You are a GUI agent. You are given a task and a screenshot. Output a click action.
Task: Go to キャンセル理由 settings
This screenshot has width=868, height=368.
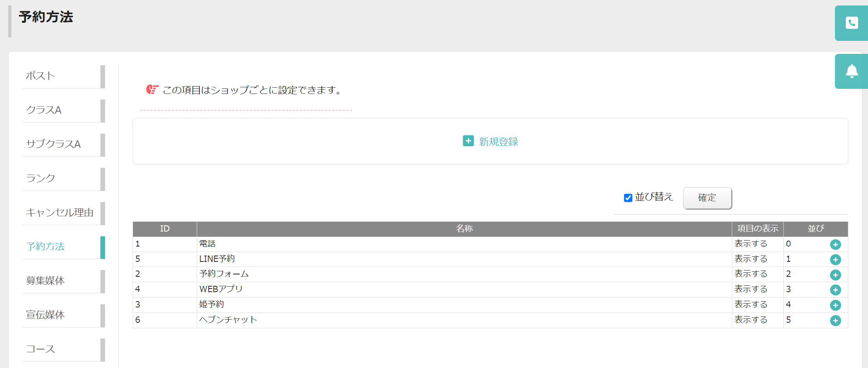pos(64,213)
